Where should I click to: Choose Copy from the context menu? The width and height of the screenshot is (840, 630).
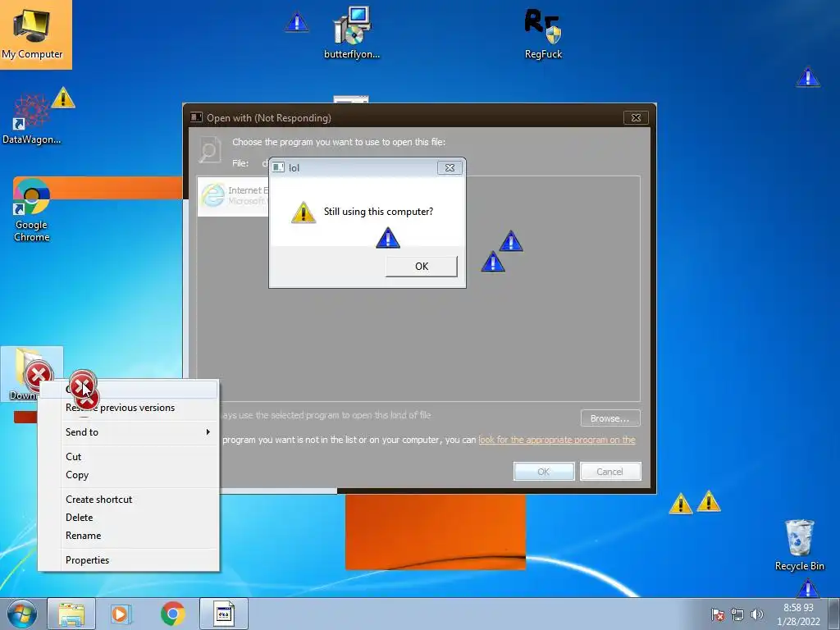(x=129, y=475)
